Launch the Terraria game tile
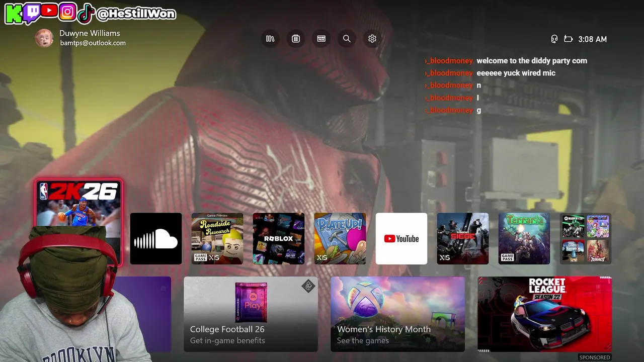This screenshot has height=362, width=644. 524,238
